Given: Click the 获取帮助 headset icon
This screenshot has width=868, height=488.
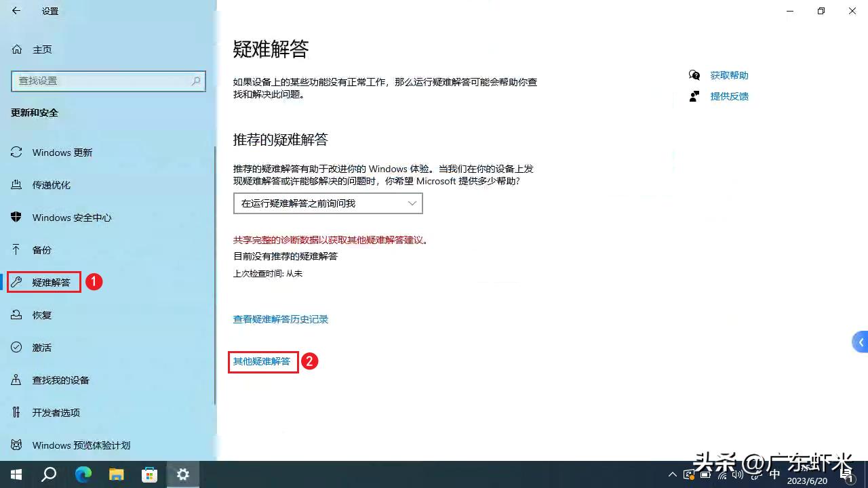Looking at the screenshot, I should pos(694,75).
